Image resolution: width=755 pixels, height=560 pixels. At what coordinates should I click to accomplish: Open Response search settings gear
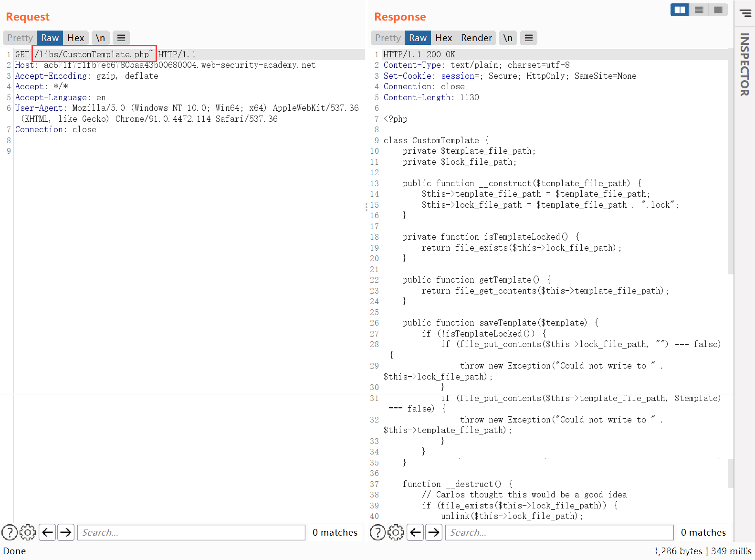click(396, 532)
